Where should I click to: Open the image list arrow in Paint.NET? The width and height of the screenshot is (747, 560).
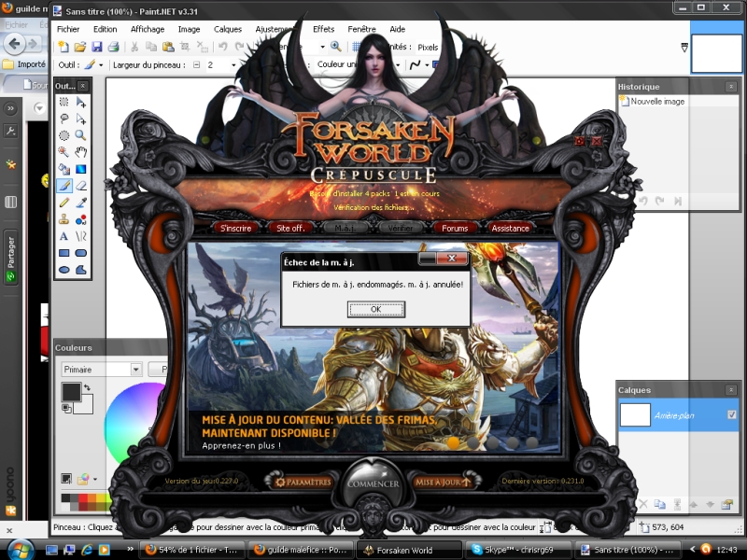684,48
